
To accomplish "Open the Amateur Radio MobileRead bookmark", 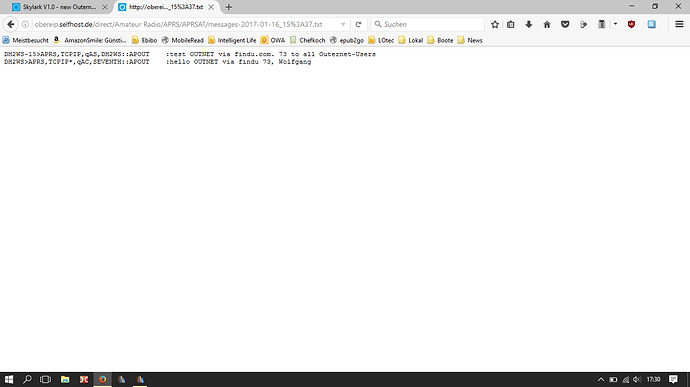I will pyautogui.click(x=183, y=40).
